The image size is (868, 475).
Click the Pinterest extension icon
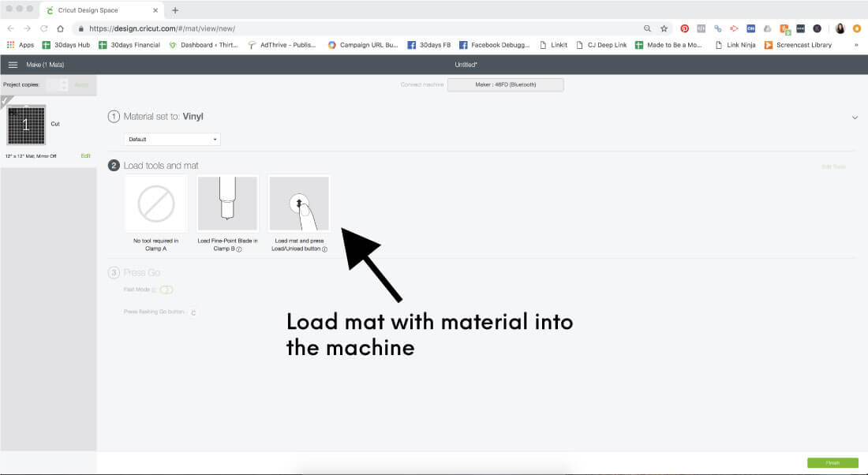685,28
